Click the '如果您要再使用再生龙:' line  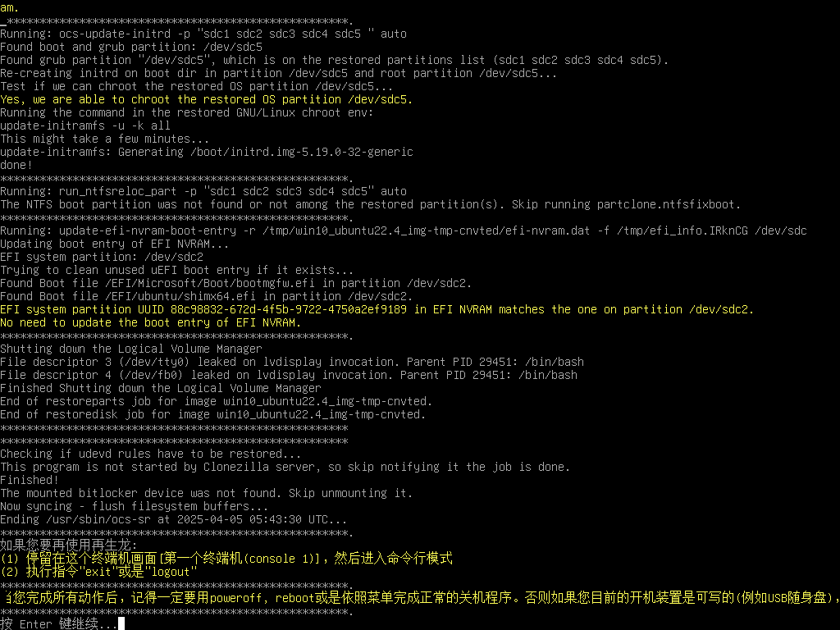coord(69,546)
